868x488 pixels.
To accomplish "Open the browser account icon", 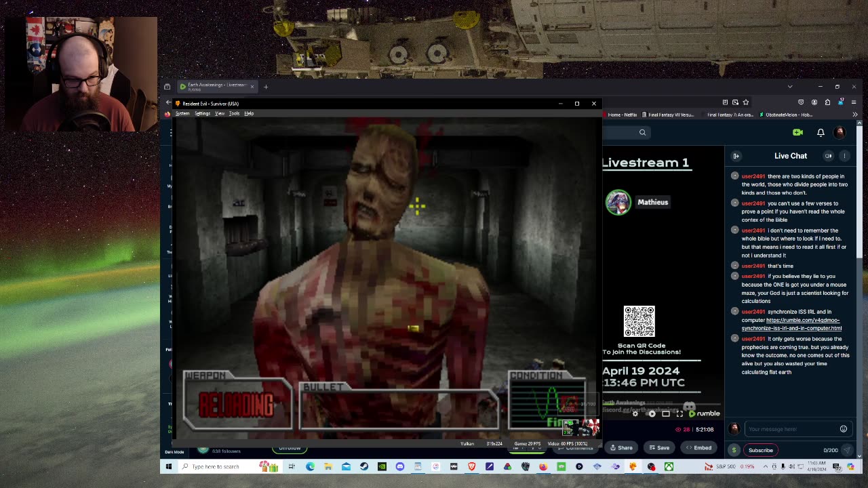I will coord(814,102).
